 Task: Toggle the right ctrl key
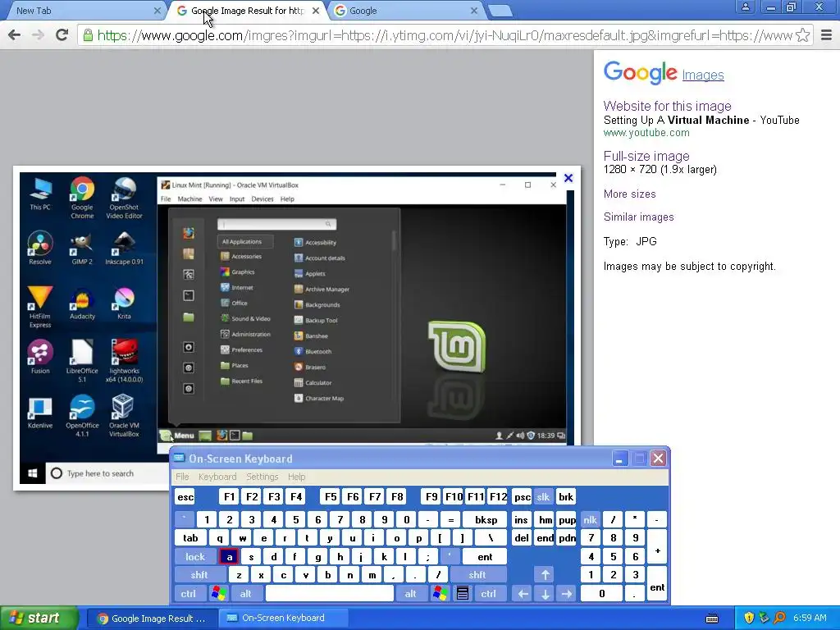[x=488, y=594]
